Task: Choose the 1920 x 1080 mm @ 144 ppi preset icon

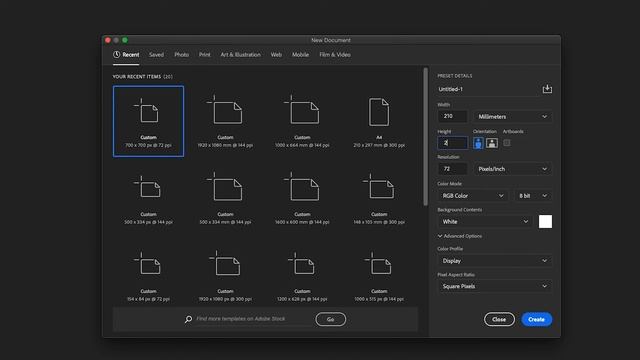Action: 225,109
